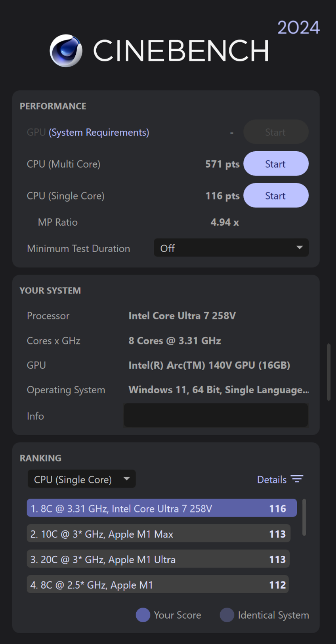Viewport: 336px width, 644px height.
Task: Click the Cinebench sphere logo icon
Action: (66, 51)
